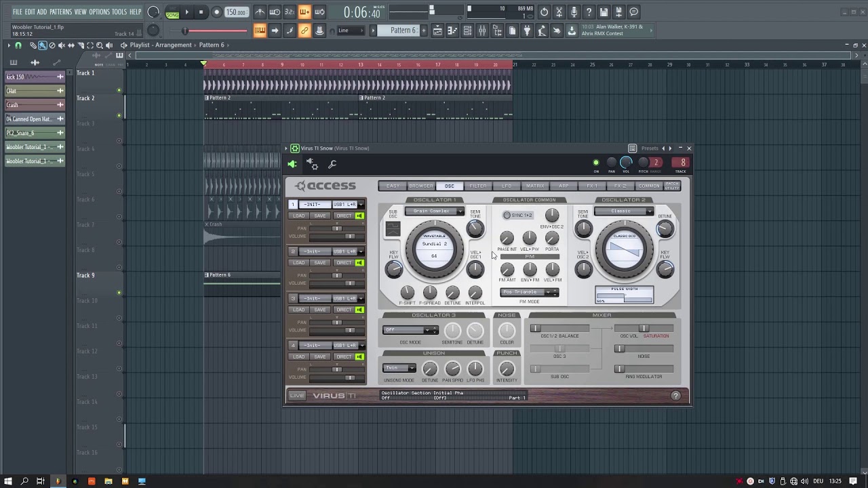Open Oscillator 3 OSC Mode Off dropdown

410,330
